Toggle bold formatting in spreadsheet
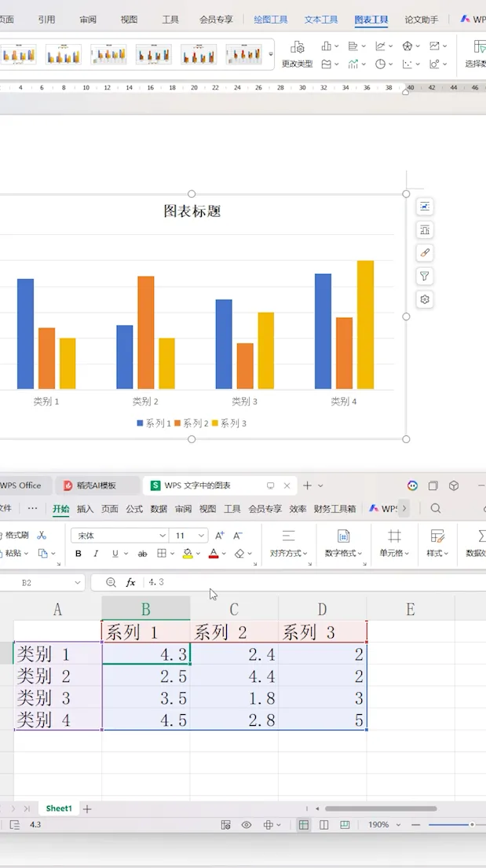The width and height of the screenshot is (486, 868). [78, 554]
